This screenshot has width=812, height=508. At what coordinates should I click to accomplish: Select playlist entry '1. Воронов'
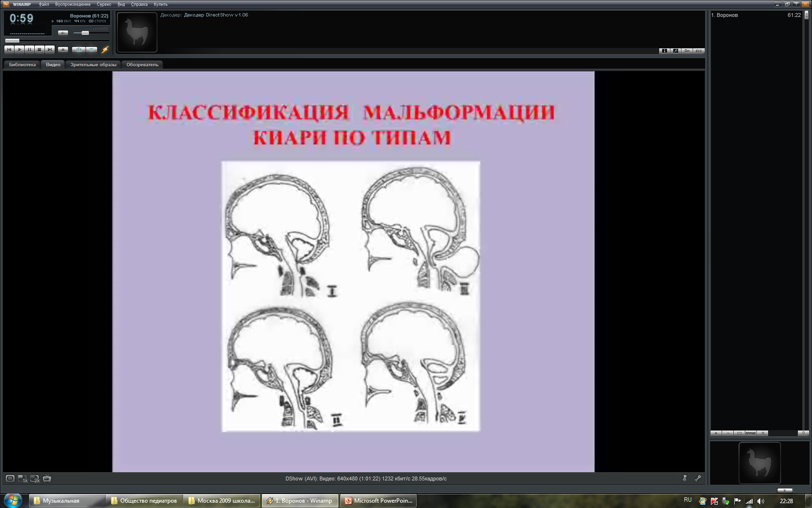click(x=756, y=15)
